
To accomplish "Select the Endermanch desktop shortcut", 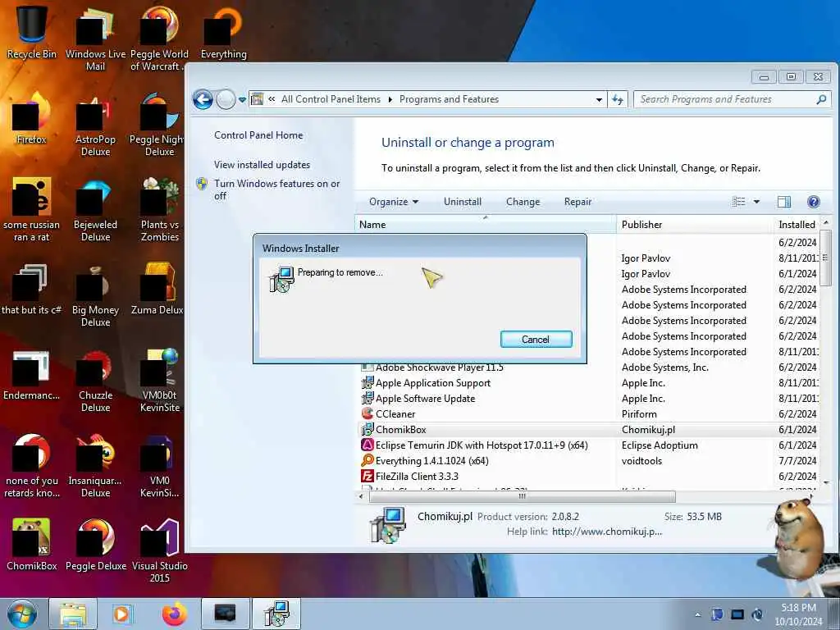I will (32, 375).
